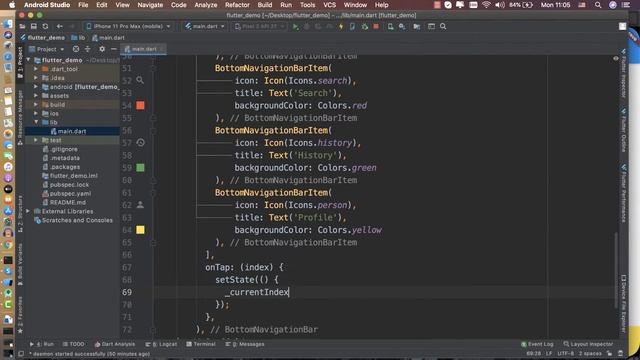Open the Dart Analysis tool window
Screen dimensions: 640x360
115,344
